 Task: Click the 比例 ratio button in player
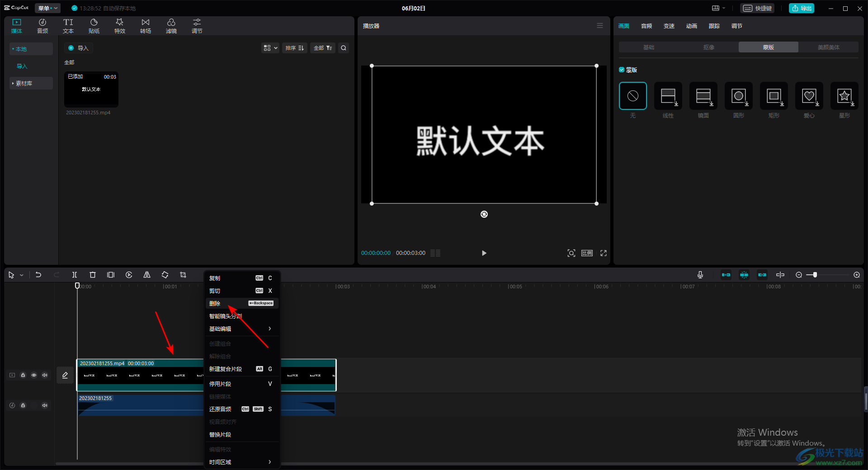[x=587, y=253]
